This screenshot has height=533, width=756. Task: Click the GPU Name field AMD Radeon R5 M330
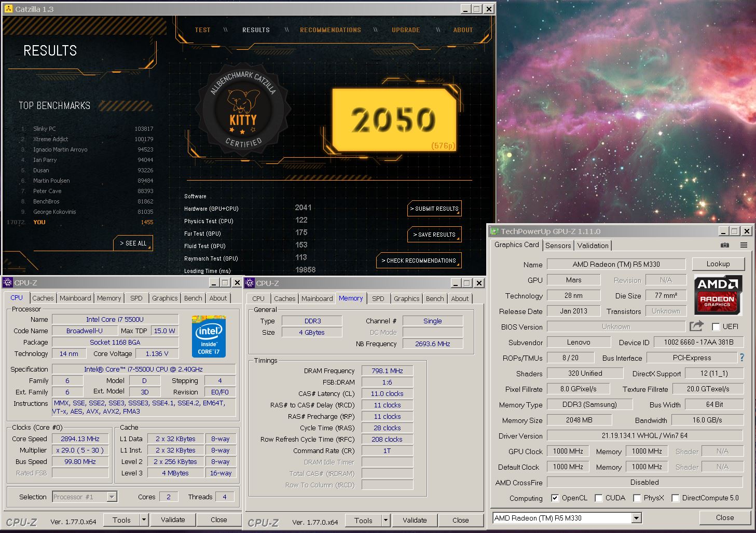coord(616,264)
